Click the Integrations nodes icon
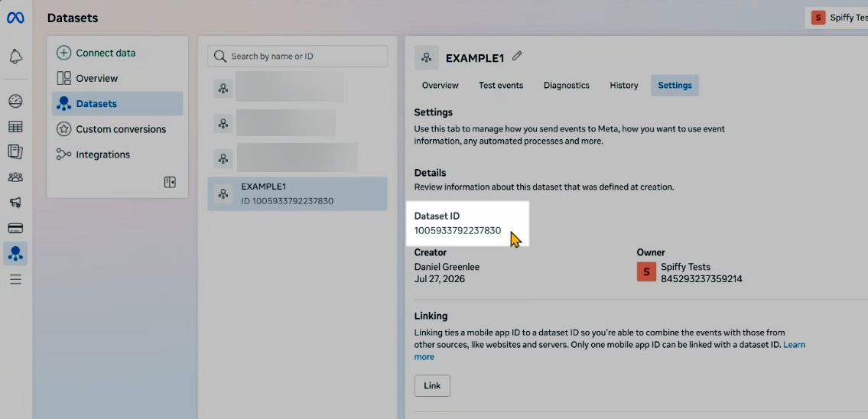 tap(64, 154)
